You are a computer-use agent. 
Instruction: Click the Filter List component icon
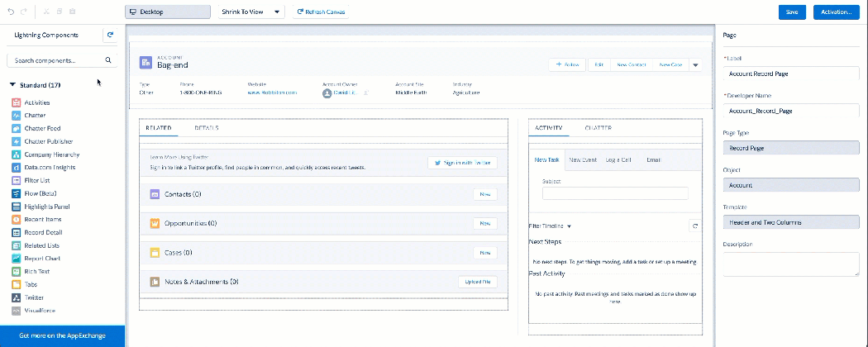tap(16, 180)
